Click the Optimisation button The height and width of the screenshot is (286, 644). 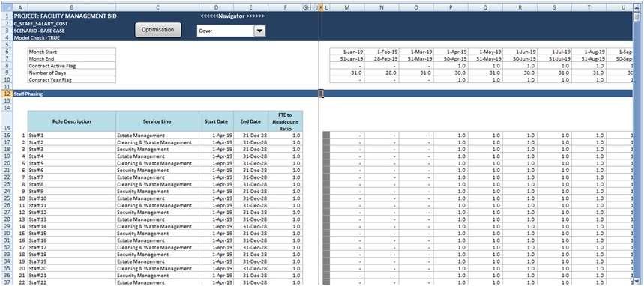[x=158, y=30]
